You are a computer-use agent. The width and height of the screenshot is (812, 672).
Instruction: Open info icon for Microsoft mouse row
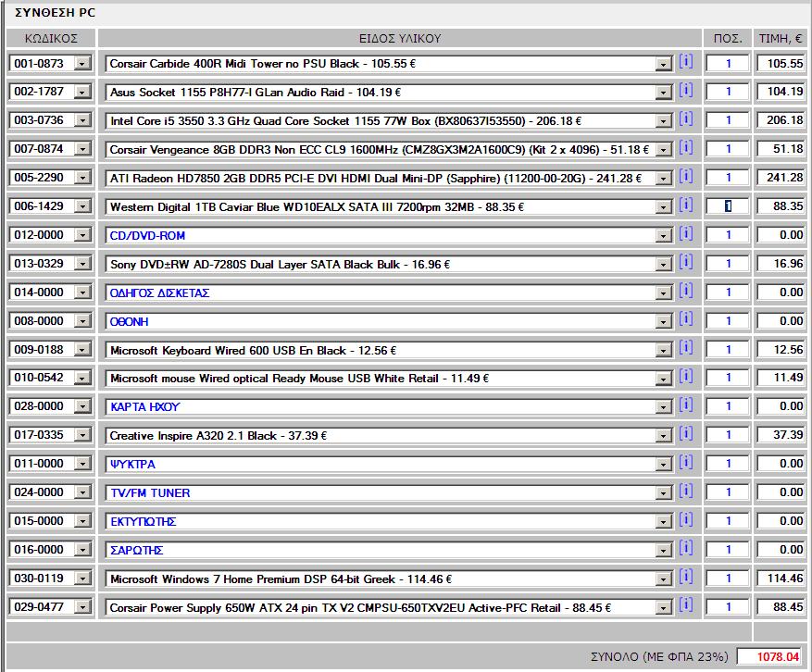tap(686, 377)
